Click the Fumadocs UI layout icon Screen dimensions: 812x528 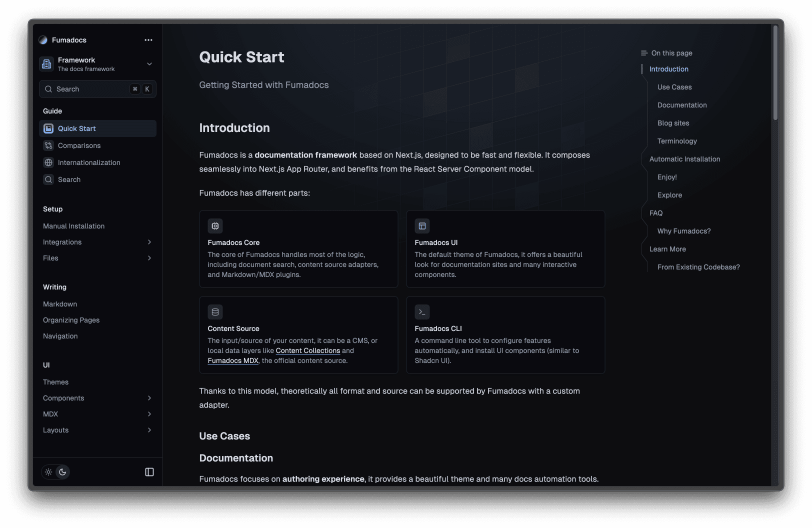click(x=422, y=226)
